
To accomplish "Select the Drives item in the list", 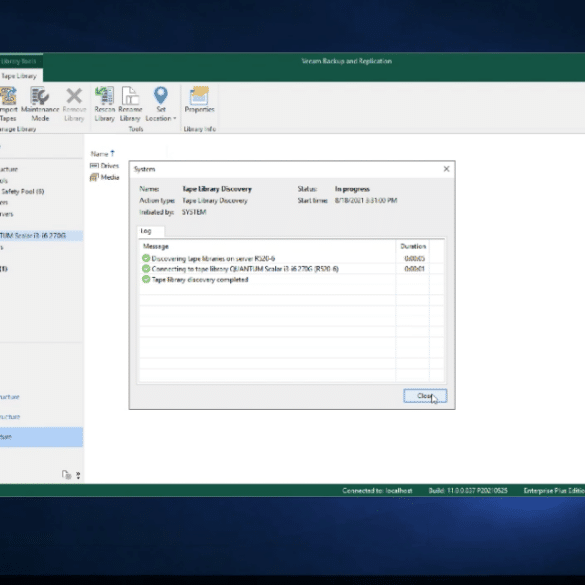I will click(x=104, y=166).
